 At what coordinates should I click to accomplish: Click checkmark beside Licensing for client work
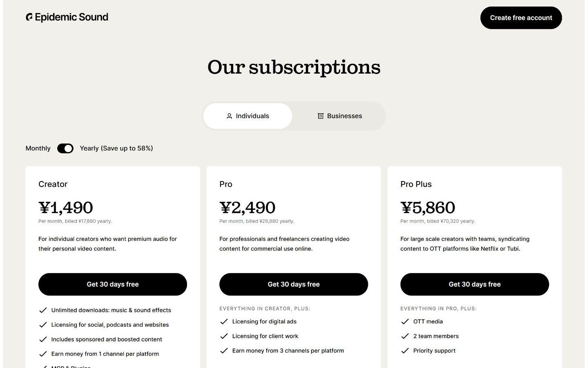tap(224, 336)
